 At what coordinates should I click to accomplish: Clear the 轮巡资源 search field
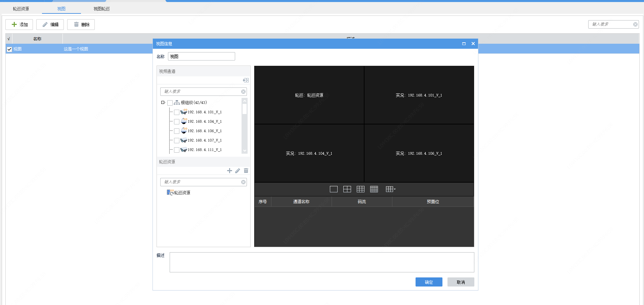click(x=243, y=182)
